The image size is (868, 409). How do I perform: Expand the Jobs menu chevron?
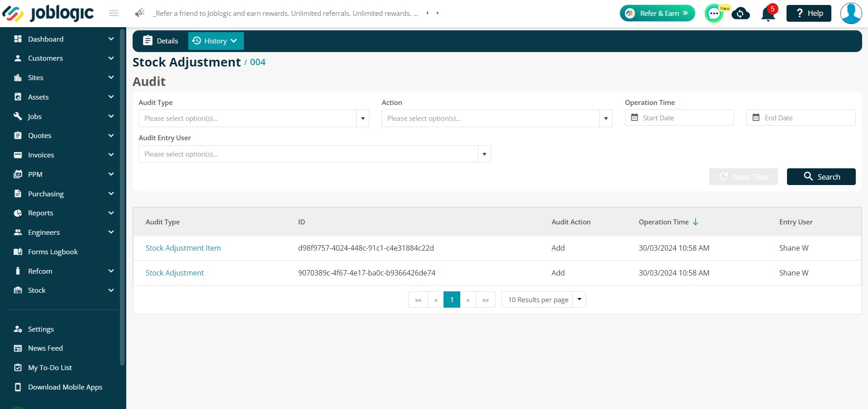(111, 116)
